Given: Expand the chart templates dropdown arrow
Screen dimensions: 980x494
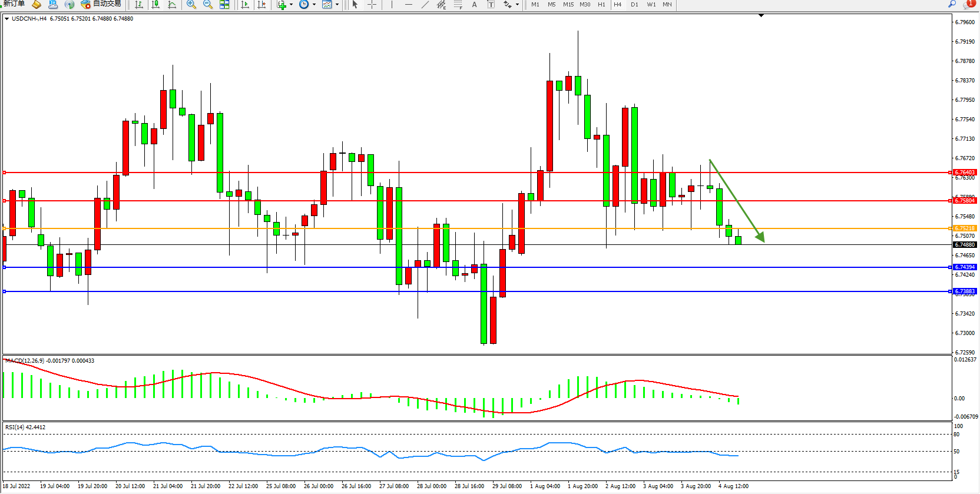Looking at the screenshot, I should click(337, 5).
